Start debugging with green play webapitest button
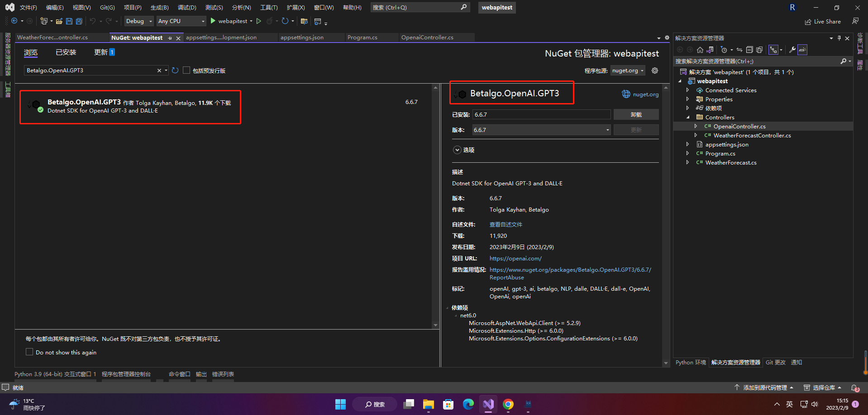The height and width of the screenshot is (415, 868). 229,21
